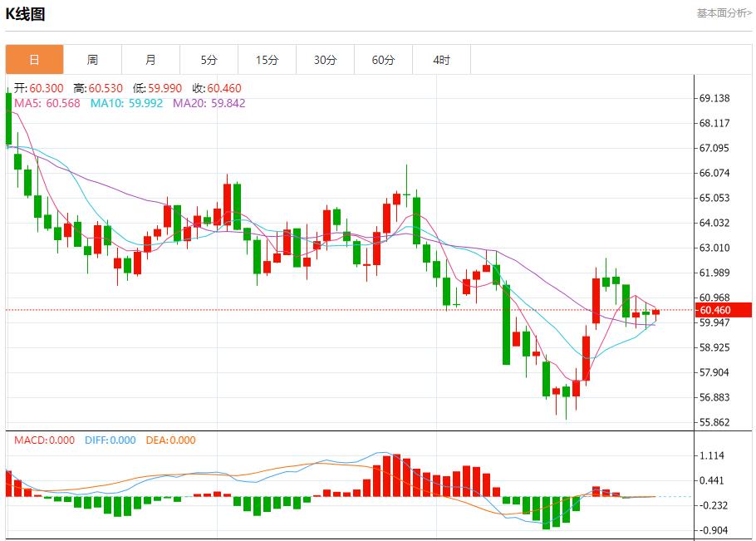Select the 60分 timeframe
This screenshot has width=756, height=541.
[383, 59]
